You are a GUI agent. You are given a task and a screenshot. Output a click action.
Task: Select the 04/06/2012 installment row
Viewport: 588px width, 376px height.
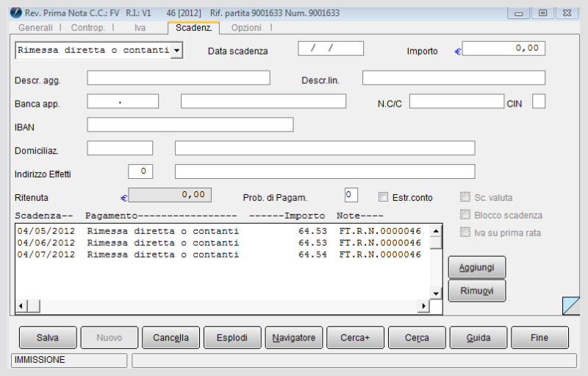(223, 243)
